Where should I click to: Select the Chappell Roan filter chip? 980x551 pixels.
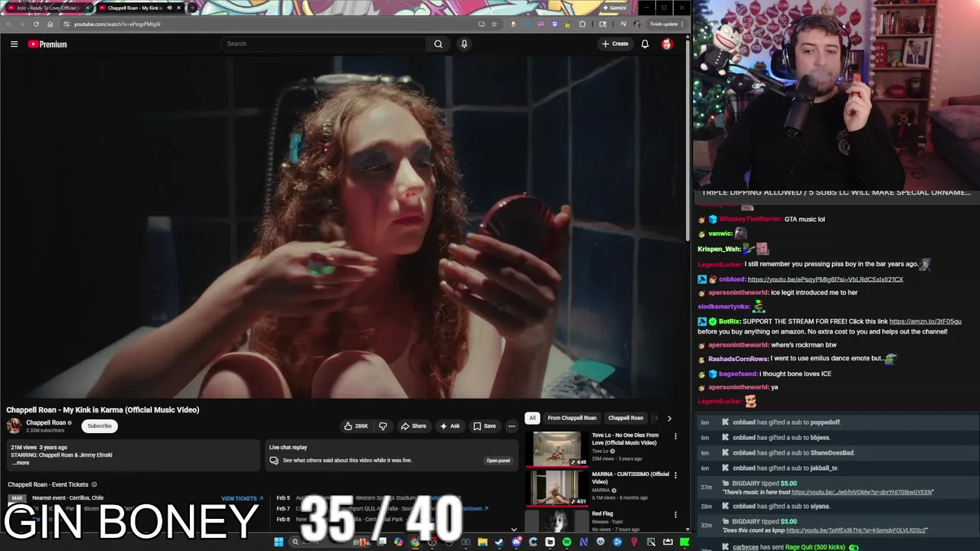[626, 418]
